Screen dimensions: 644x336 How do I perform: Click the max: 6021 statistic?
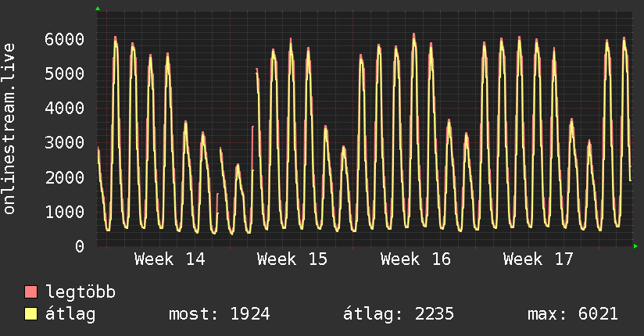click(x=573, y=314)
